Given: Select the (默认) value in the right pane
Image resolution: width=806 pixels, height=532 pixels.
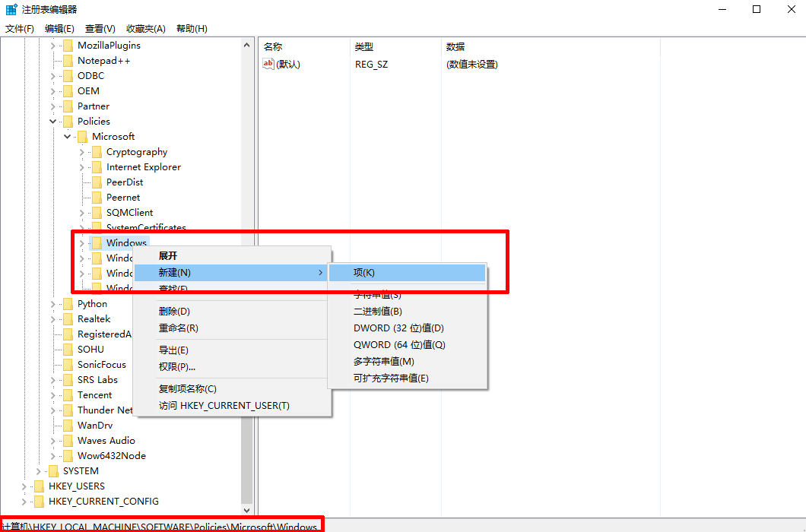Looking at the screenshot, I should 285,64.
